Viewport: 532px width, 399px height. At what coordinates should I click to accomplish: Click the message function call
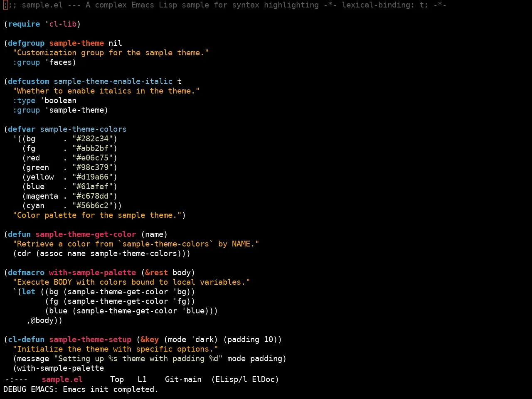point(33,359)
